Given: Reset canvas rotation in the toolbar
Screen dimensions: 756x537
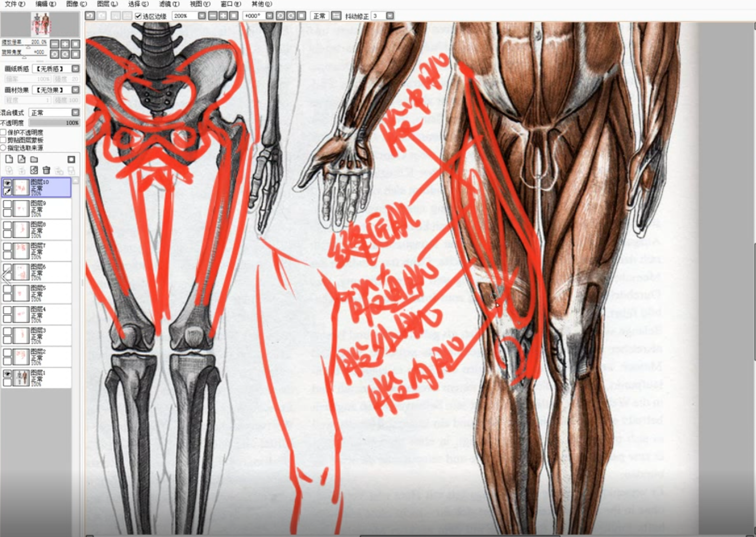Looking at the screenshot, I should coord(302,16).
